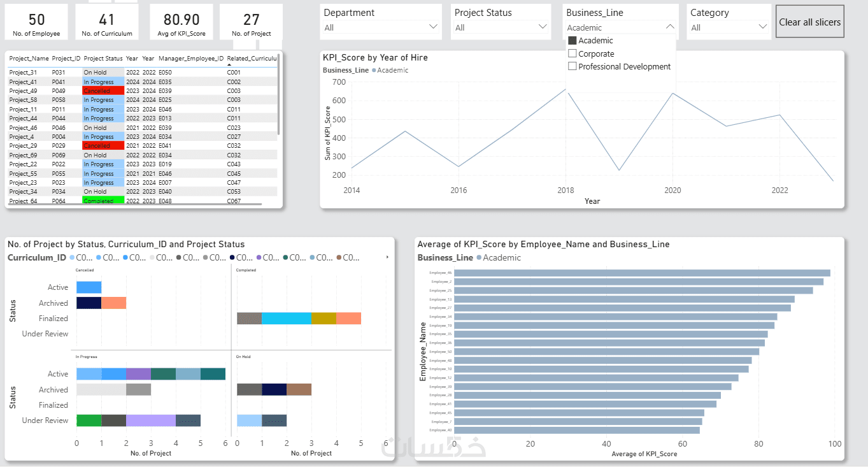Select orange Archived segment in Cancelled panel
The image size is (868, 467).
click(x=114, y=303)
